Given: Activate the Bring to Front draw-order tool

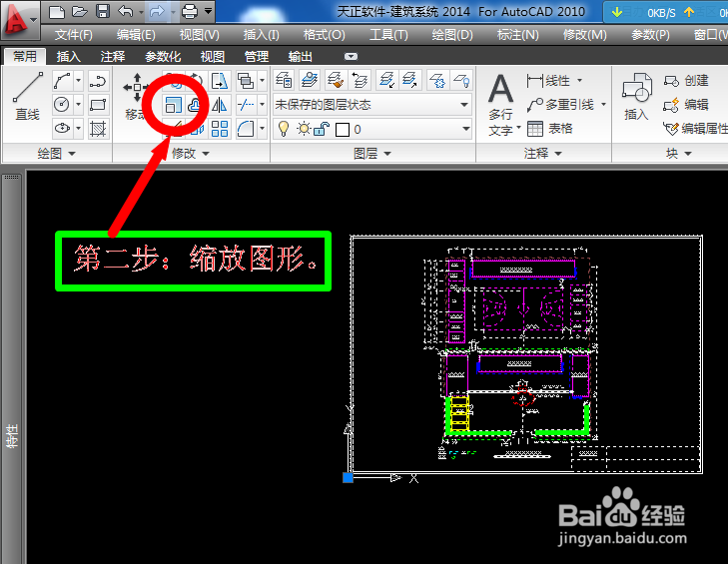Looking at the screenshot, I should (245, 81).
